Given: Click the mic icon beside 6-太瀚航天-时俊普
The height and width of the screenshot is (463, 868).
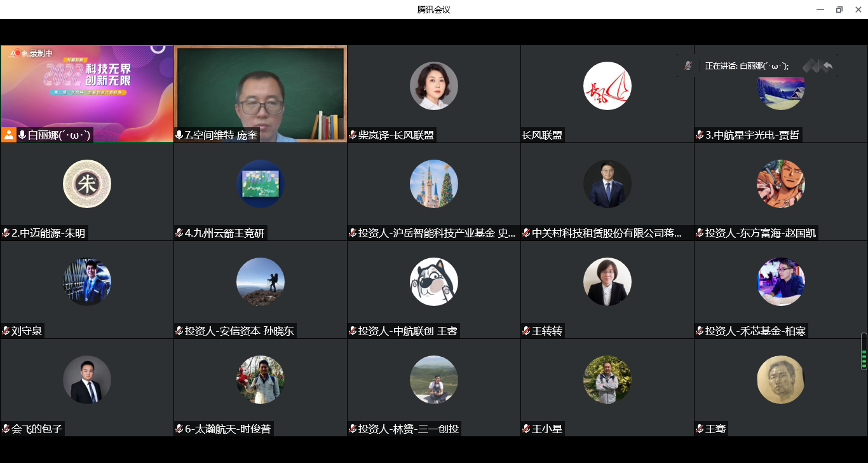Looking at the screenshot, I should [179, 429].
